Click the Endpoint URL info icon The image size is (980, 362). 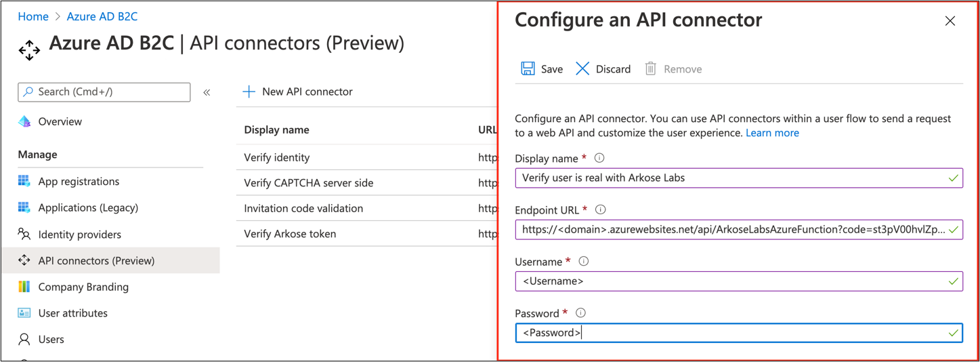(600, 209)
